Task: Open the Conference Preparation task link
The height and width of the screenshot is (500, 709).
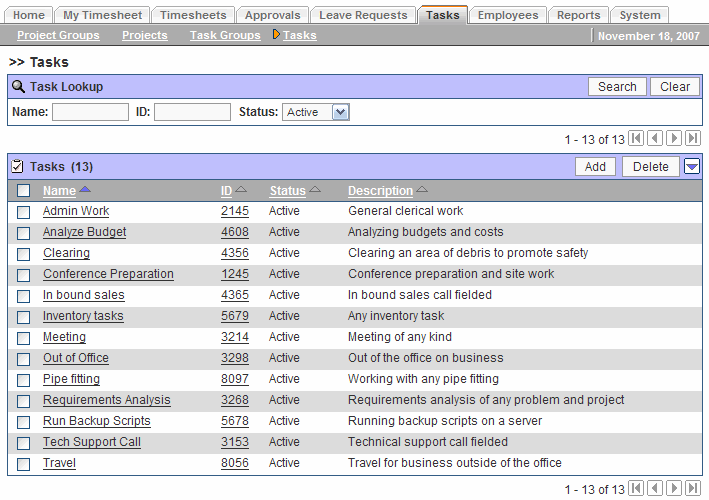Action: tap(108, 274)
